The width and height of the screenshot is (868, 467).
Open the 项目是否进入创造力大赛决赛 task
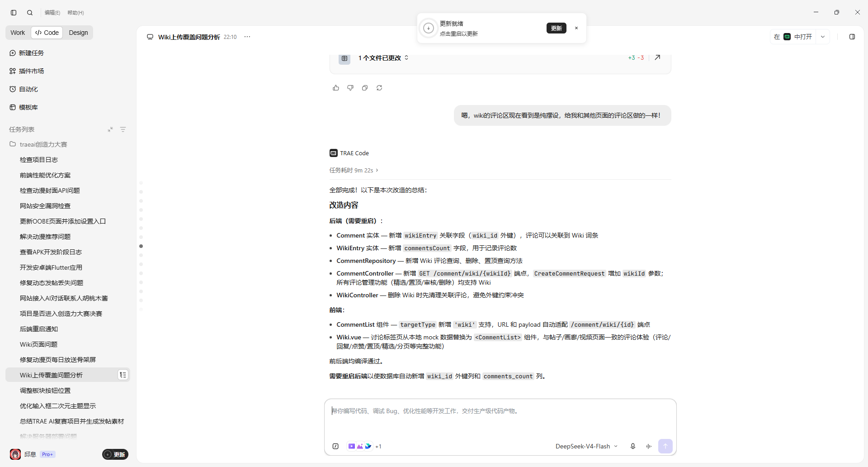click(68, 314)
